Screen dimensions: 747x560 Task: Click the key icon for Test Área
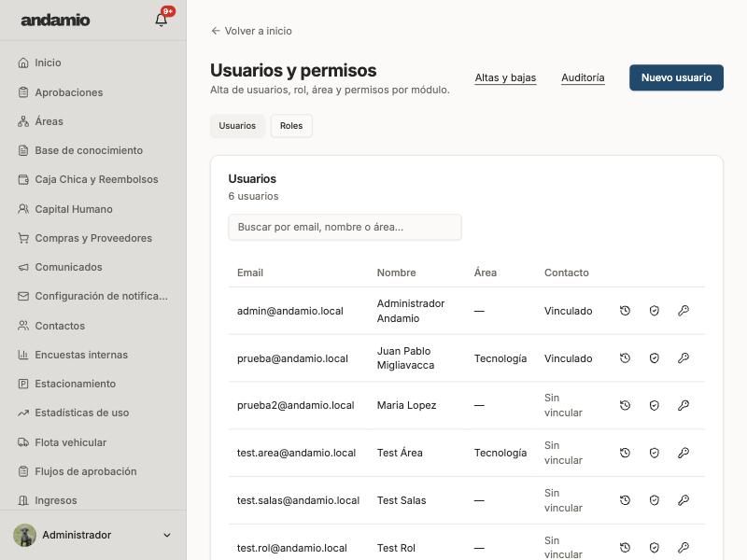click(x=684, y=453)
